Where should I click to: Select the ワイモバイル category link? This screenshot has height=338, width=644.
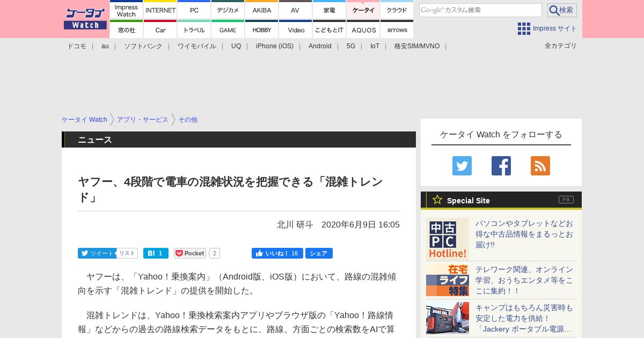[x=197, y=46]
